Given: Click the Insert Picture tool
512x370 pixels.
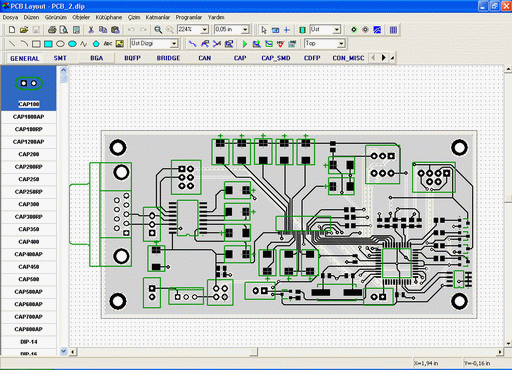Looking at the screenshot, I should click(120, 44).
